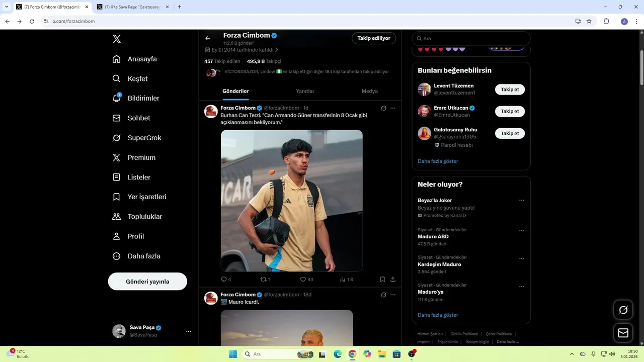Open 495,9 B Takipçi list

pyautogui.click(x=264, y=61)
